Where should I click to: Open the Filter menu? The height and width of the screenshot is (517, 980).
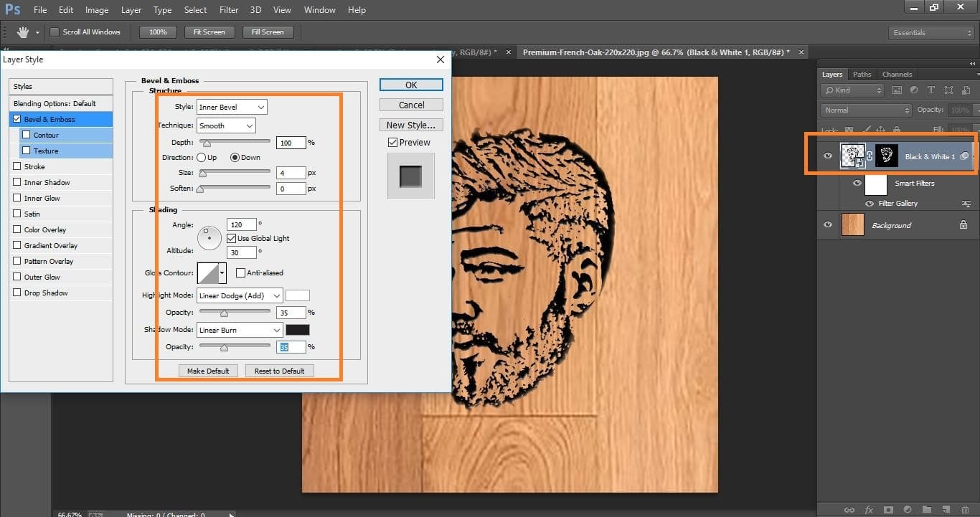(x=228, y=9)
